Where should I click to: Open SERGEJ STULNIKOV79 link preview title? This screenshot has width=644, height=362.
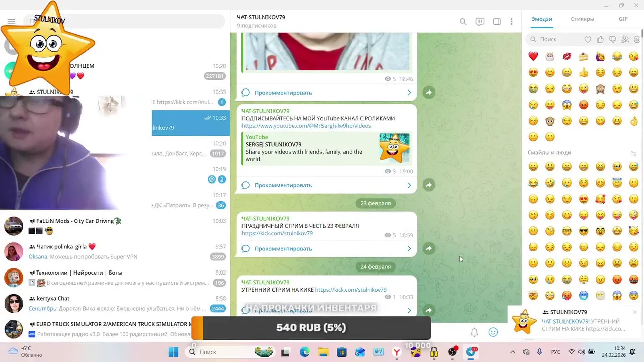point(273,144)
